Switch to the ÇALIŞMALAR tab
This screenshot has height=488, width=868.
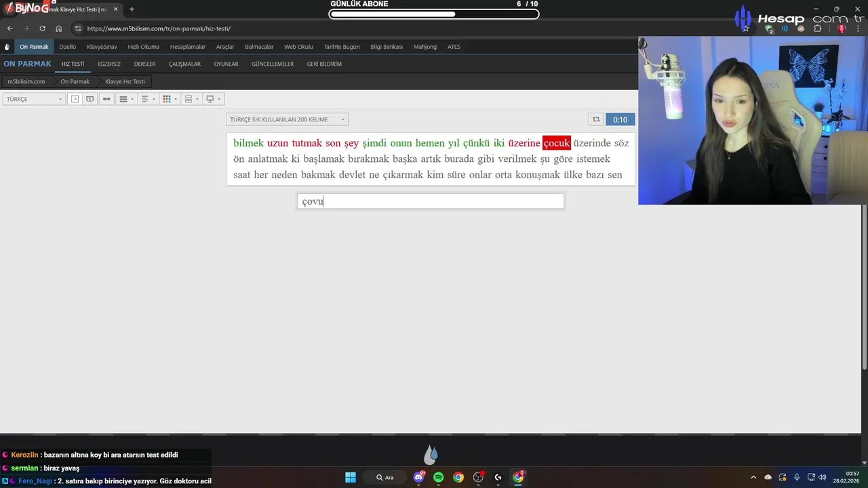click(x=184, y=64)
